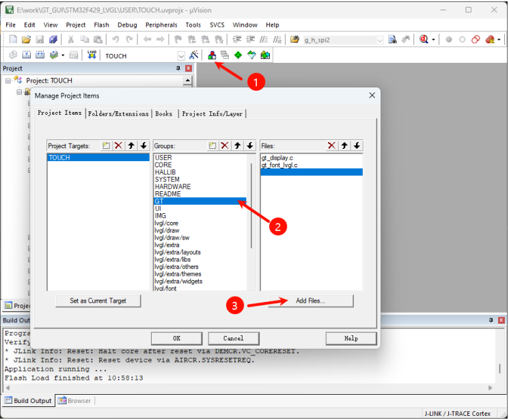This screenshot has width=509, height=420.
Task: Click the Help button in dialog
Action: click(x=351, y=339)
